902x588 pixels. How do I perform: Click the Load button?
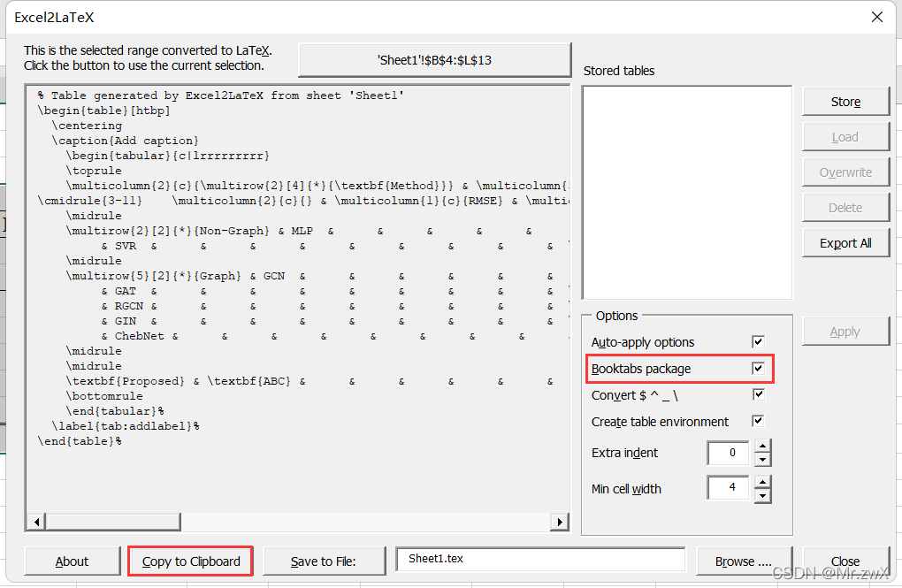tap(845, 138)
